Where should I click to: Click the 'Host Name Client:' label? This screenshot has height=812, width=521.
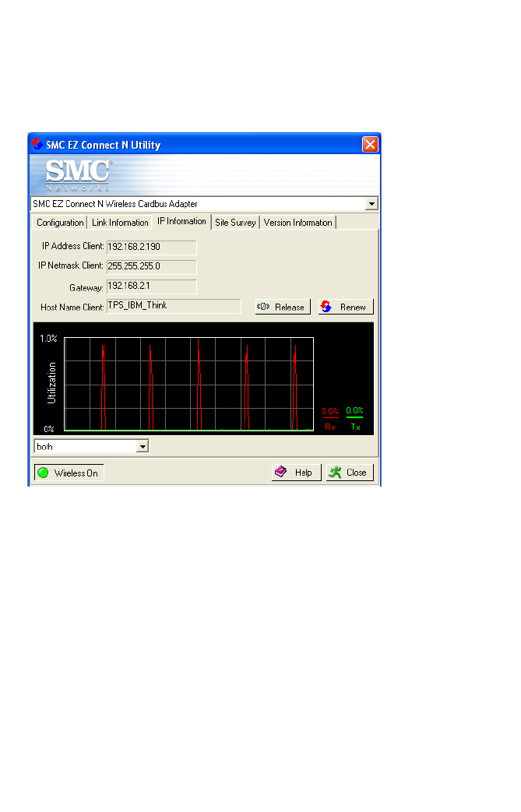coord(72,307)
